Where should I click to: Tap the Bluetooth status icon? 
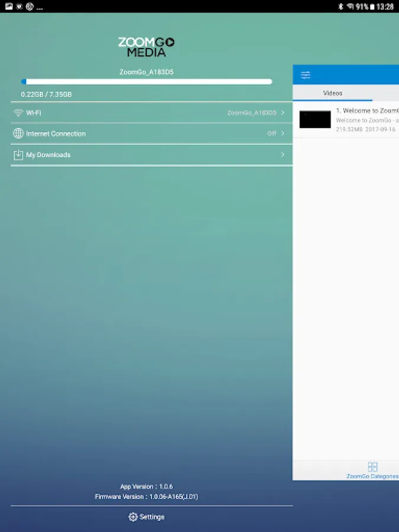click(x=340, y=7)
